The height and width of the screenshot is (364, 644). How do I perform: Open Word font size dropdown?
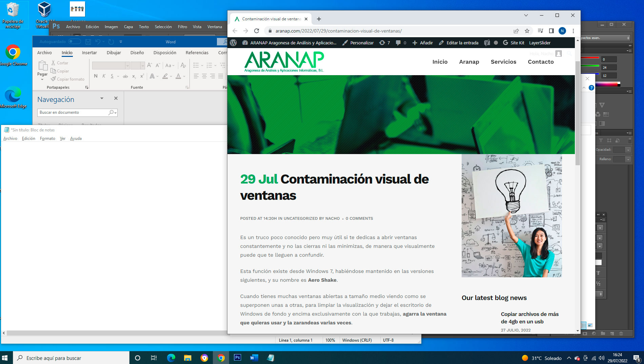tap(143, 65)
